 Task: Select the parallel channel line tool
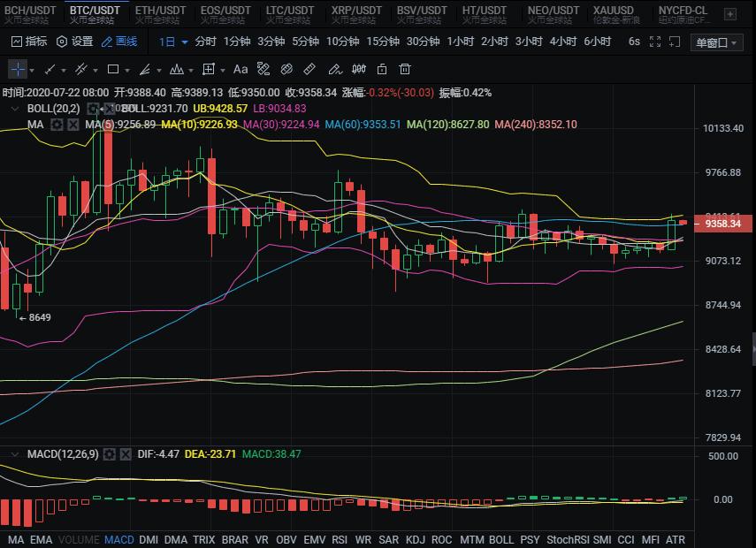click(81, 70)
